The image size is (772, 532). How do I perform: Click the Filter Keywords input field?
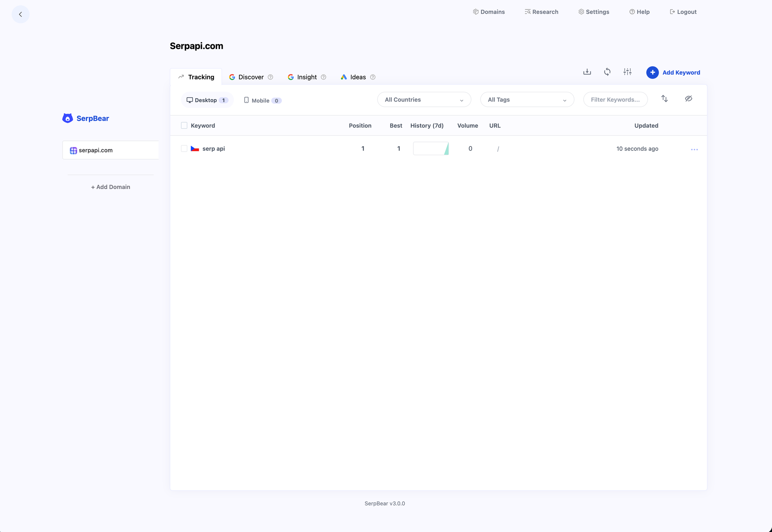click(x=615, y=100)
